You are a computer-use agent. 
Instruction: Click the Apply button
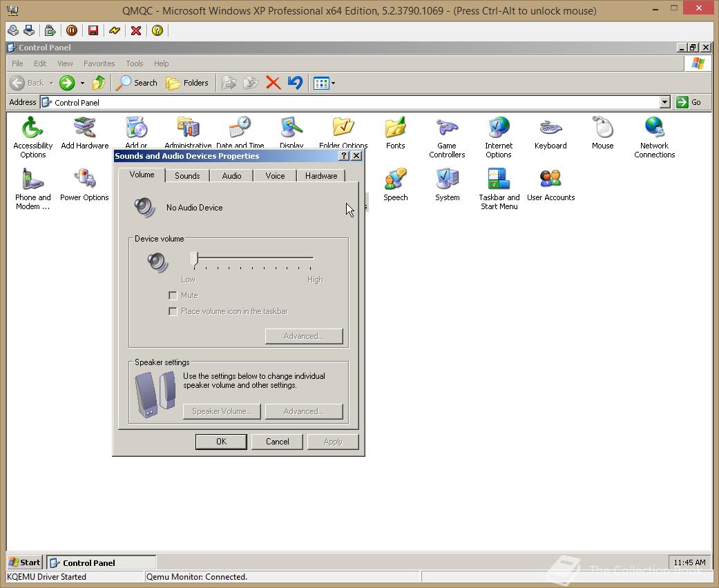333,442
